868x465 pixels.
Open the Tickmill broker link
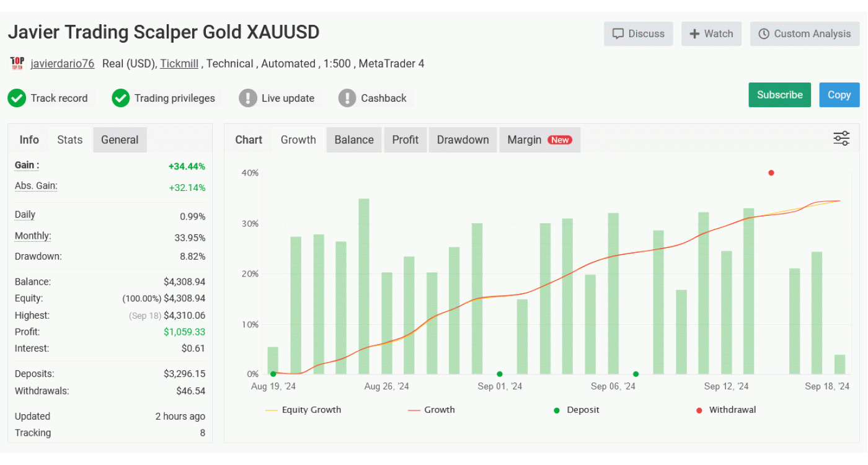click(x=179, y=63)
